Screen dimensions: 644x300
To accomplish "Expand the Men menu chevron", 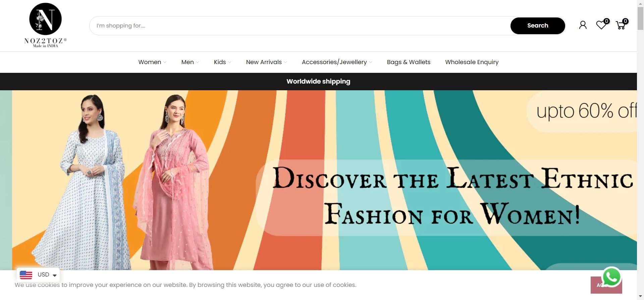I will click(198, 62).
